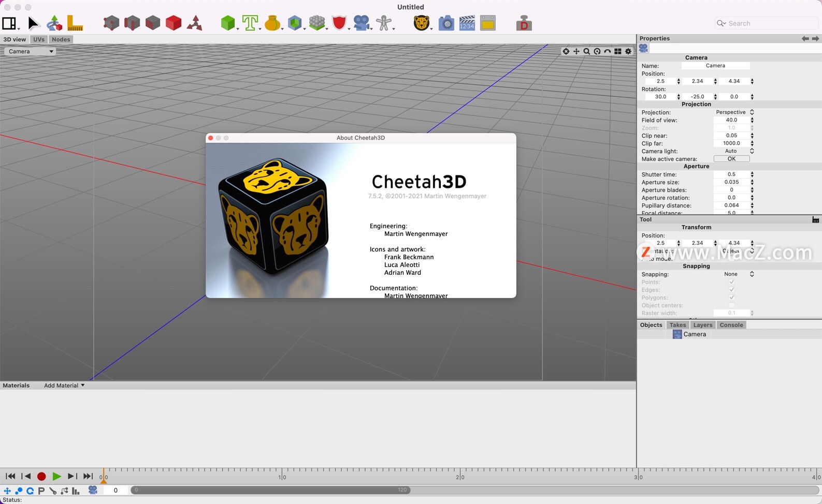
Task: Go to previous properties with left arrow
Action: point(805,39)
